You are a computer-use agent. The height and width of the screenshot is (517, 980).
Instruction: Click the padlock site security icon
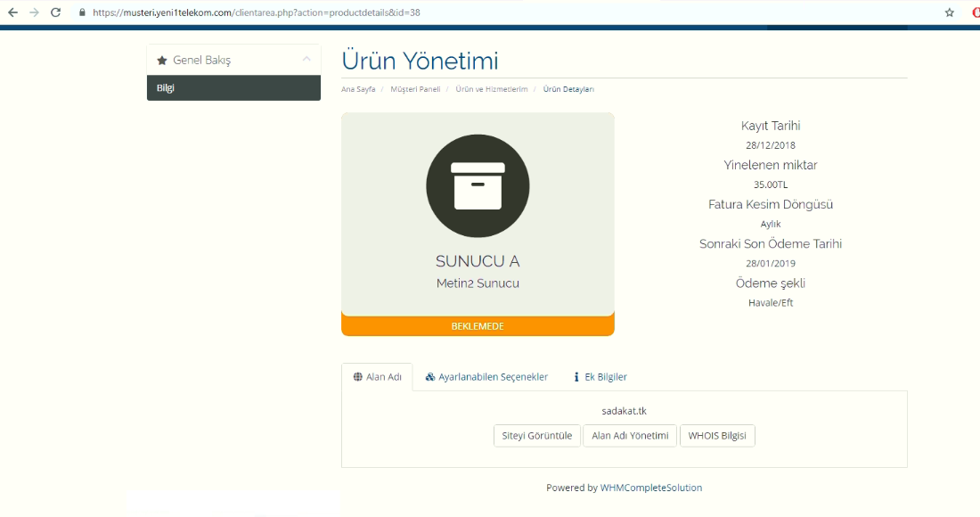tap(82, 12)
